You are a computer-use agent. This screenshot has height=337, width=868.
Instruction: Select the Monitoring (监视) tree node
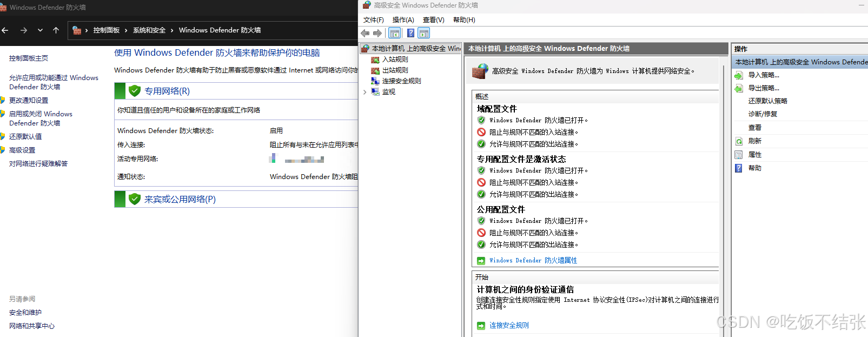[388, 92]
